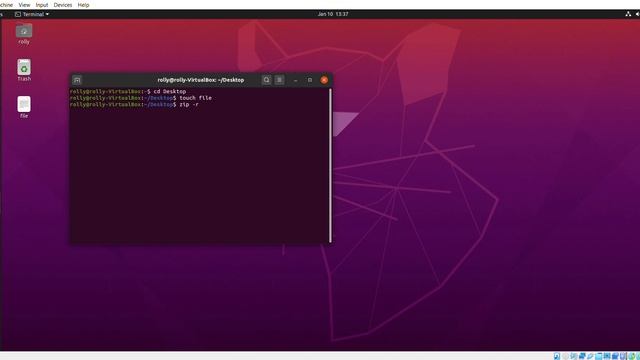640x360 pixels.
Task: Click the optical disc indicator in VirtualBox status bar
Action: click(x=565, y=356)
